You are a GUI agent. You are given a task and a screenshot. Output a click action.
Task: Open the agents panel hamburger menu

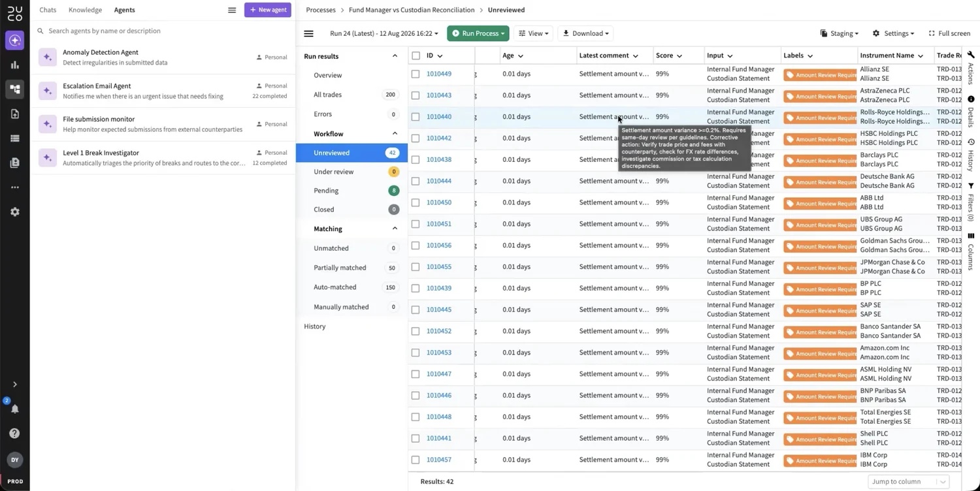click(x=232, y=10)
